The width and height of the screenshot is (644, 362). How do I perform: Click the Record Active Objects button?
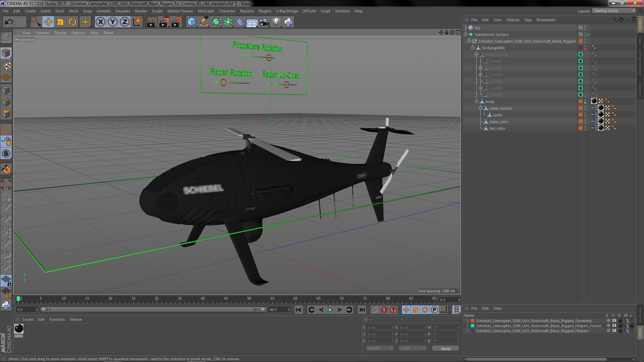374,310
